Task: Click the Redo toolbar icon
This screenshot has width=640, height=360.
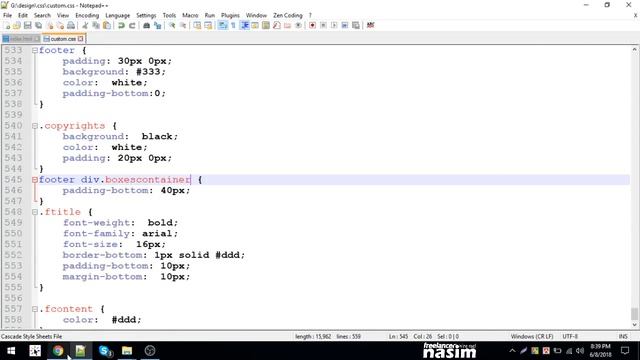Action: click(132, 25)
